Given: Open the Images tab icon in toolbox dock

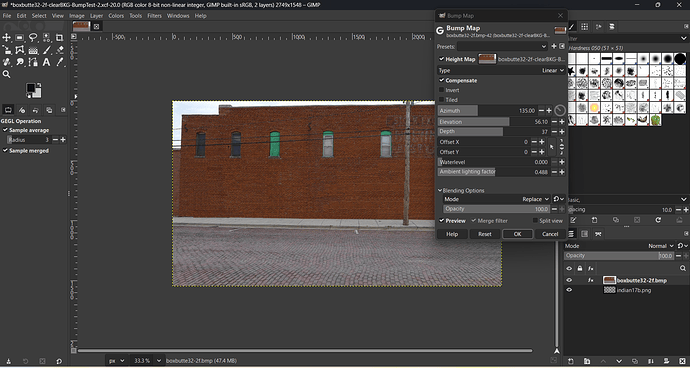Looking at the screenshot, I should (x=49, y=110).
